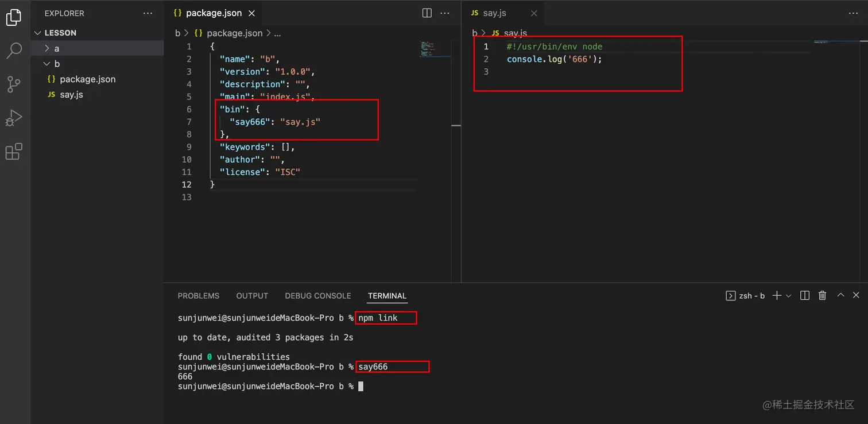Split the package.json editor to the right

427,13
